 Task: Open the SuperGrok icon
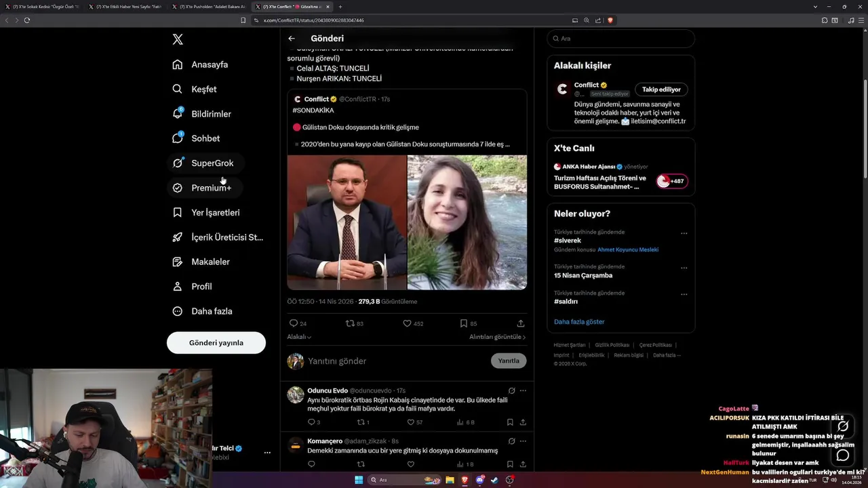(177, 163)
